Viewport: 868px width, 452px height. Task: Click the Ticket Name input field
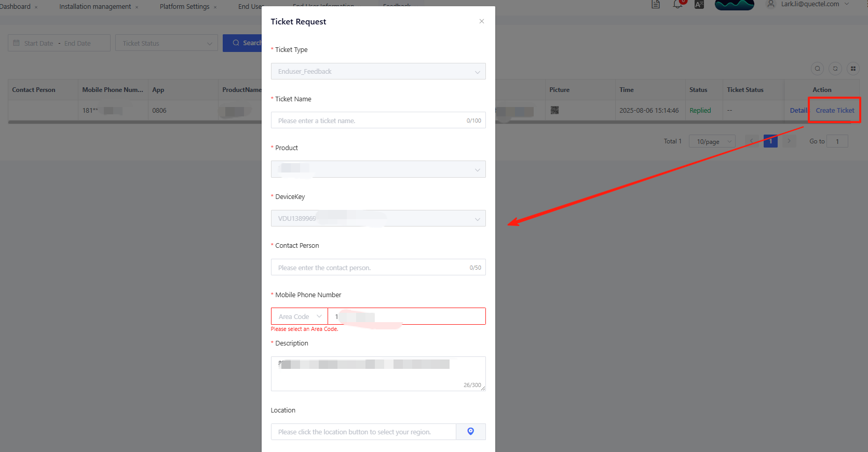click(369, 121)
